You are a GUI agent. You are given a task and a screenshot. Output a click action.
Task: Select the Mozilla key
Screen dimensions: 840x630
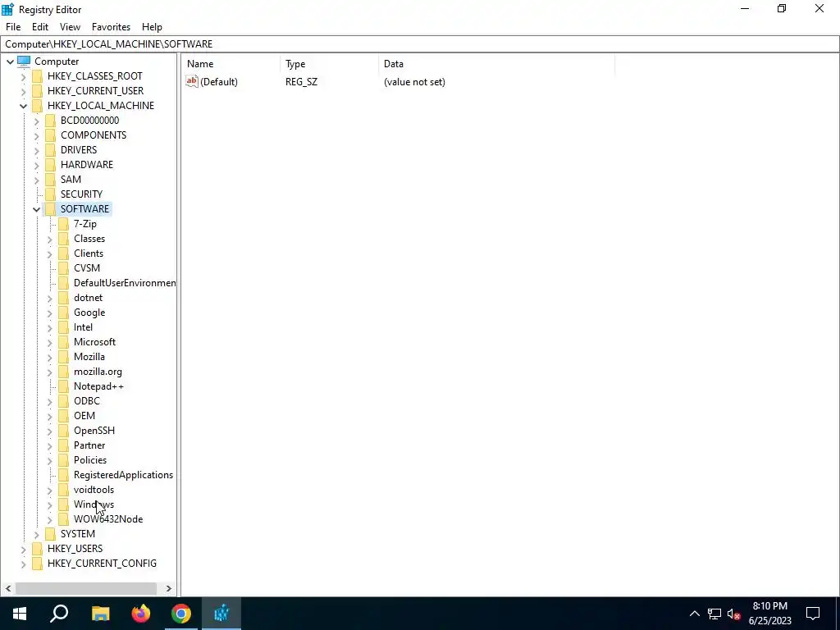(x=89, y=357)
